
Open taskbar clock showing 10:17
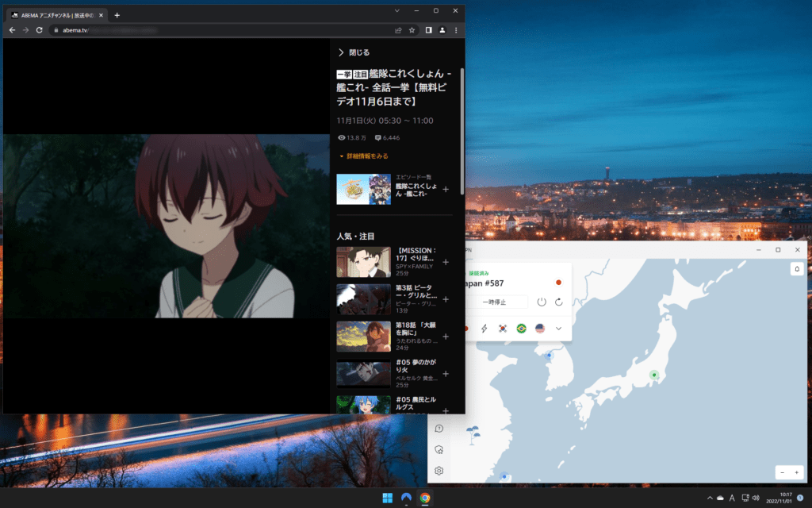coord(779,498)
